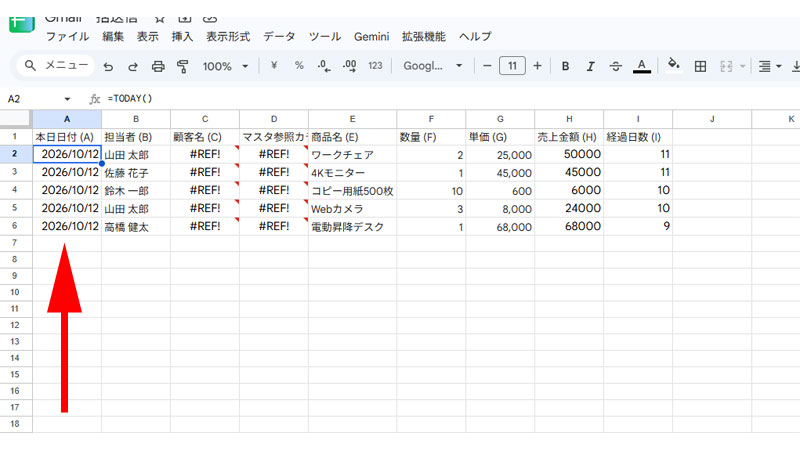Screen dimensions: 800x450
Task: Click the horizontal align icon
Action: [764, 66]
